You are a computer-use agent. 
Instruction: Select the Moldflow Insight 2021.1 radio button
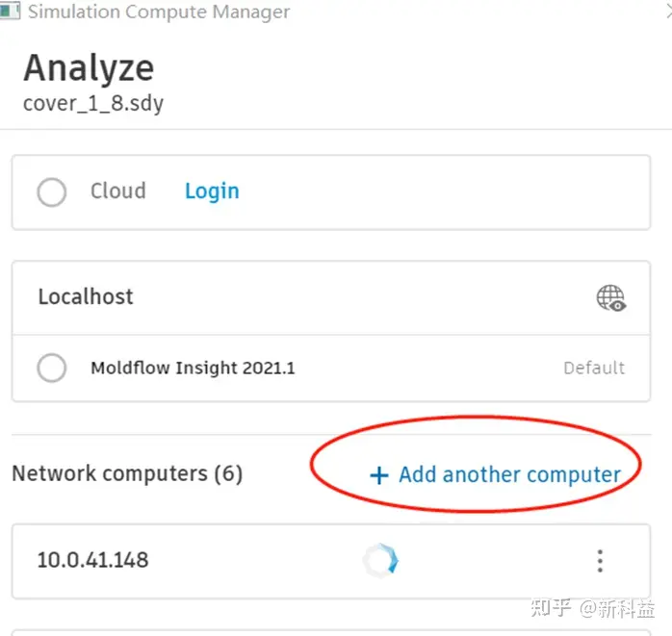tap(52, 368)
